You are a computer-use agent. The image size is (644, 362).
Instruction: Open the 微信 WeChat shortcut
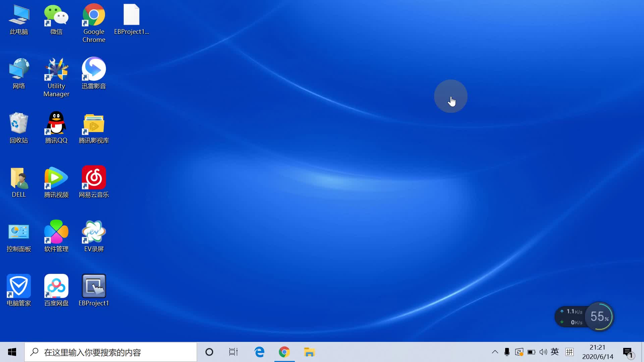[56, 19]
